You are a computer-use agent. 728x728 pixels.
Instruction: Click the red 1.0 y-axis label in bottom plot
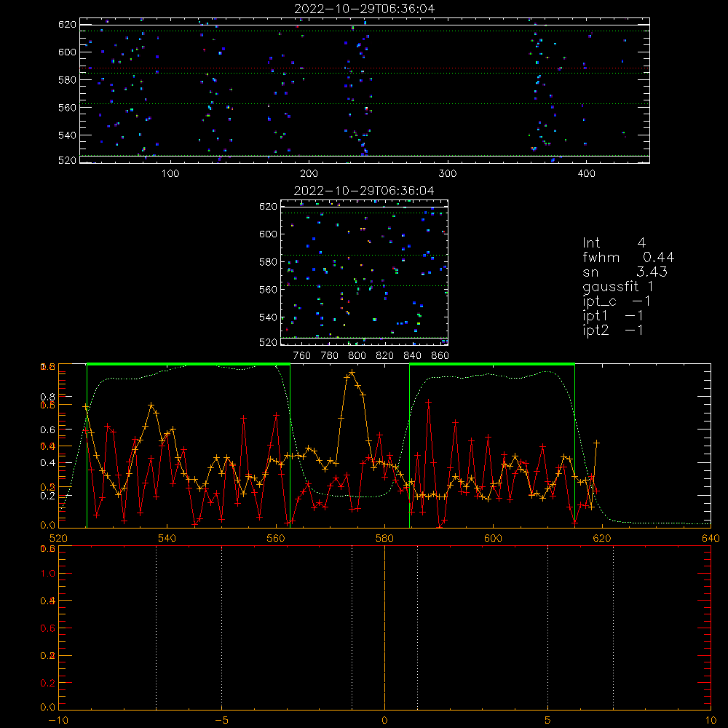pos(48,574)
